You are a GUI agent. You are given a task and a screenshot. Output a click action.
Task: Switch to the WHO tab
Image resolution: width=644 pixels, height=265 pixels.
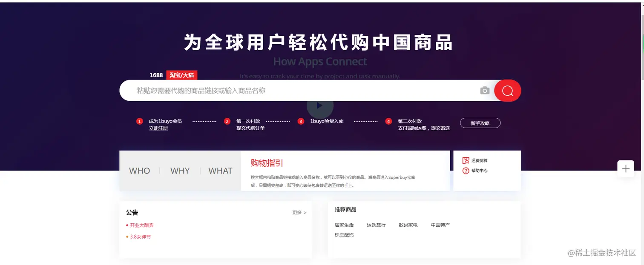[140, 171]
